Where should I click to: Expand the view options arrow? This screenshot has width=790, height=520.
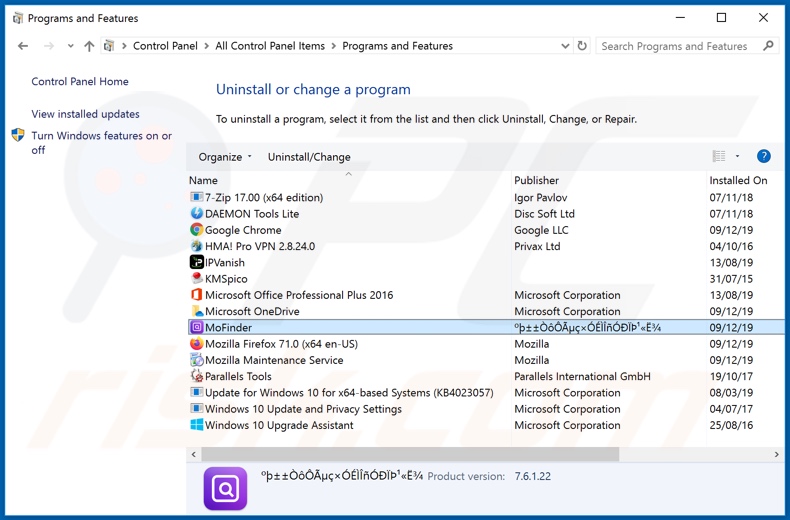click(x=737, y=156)
